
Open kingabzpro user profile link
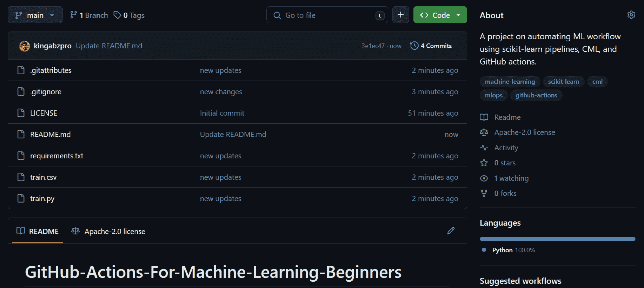[x=53, y=46]
